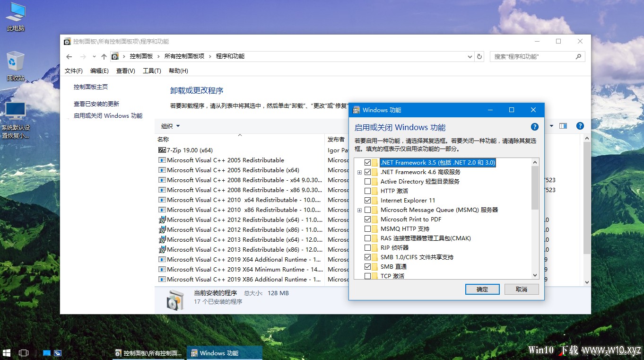Click the Windows Start button
This screenshot has height=360, width=644.
[x=7, y=353]
